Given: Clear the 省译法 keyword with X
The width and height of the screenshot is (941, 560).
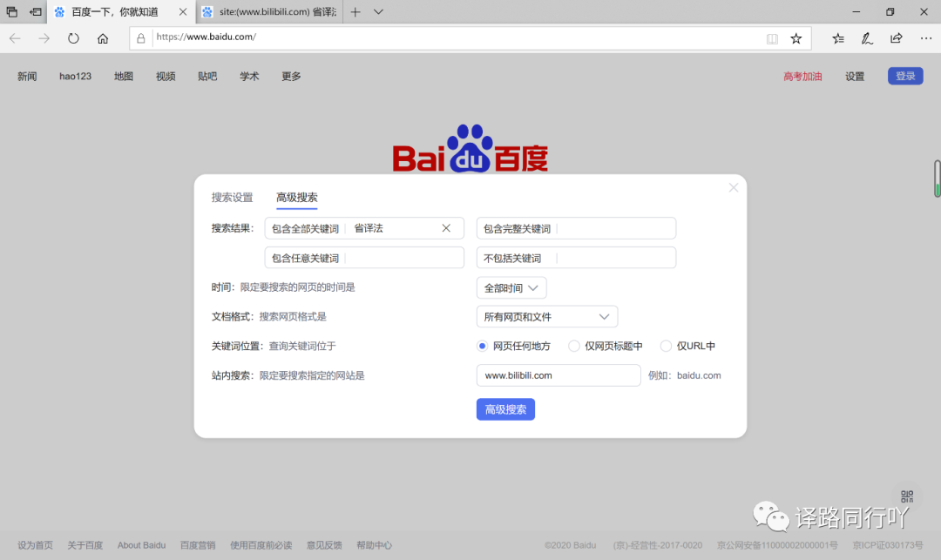Looking at the screenshot, I should (446, 228).
